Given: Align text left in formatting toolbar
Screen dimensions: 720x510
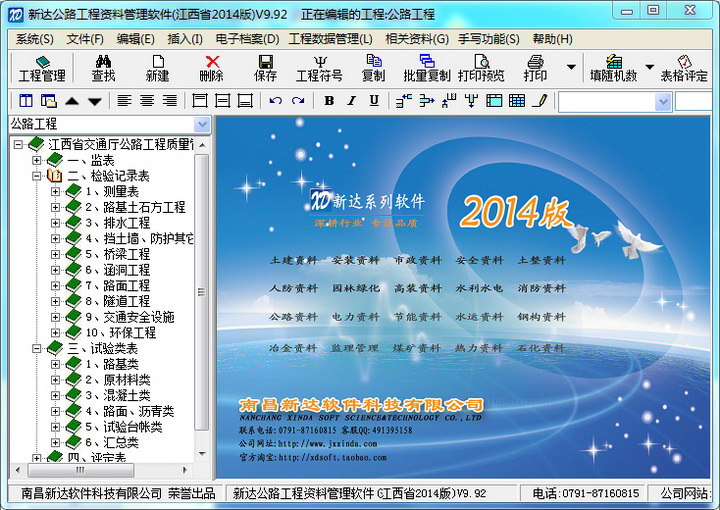Looking at the screenshot, I should pyautogui.click(x=124, y=101).
